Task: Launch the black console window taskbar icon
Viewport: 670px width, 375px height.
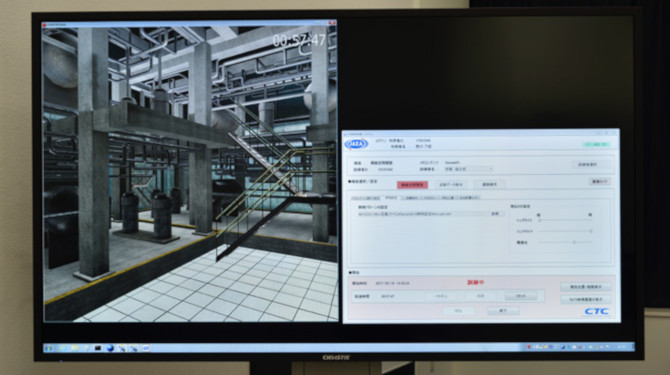Action: click(98, 348)
